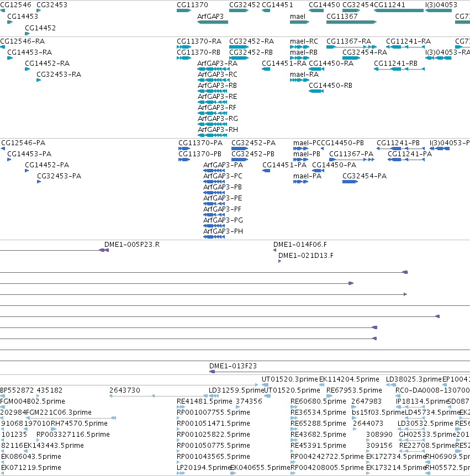Viewport: 470px width, 476px height.
Task: Click protein mael-PA
Action: [x=307, y=176]
